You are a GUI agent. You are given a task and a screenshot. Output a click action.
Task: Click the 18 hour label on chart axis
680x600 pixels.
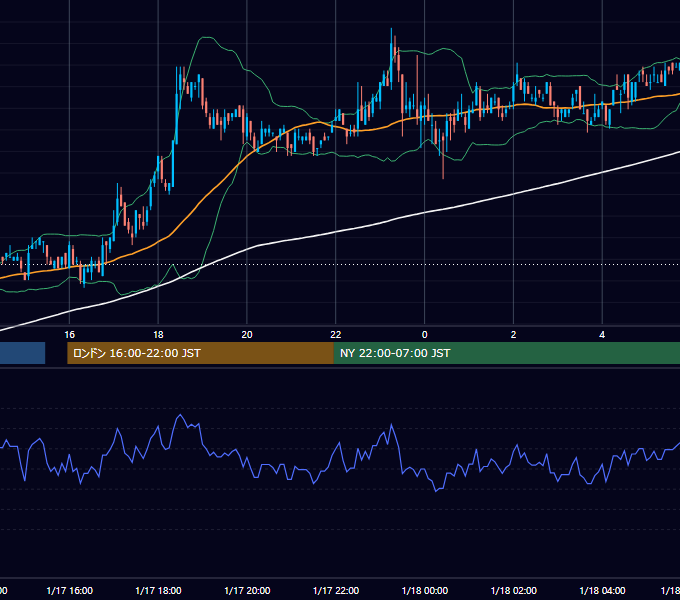(158, 335)
